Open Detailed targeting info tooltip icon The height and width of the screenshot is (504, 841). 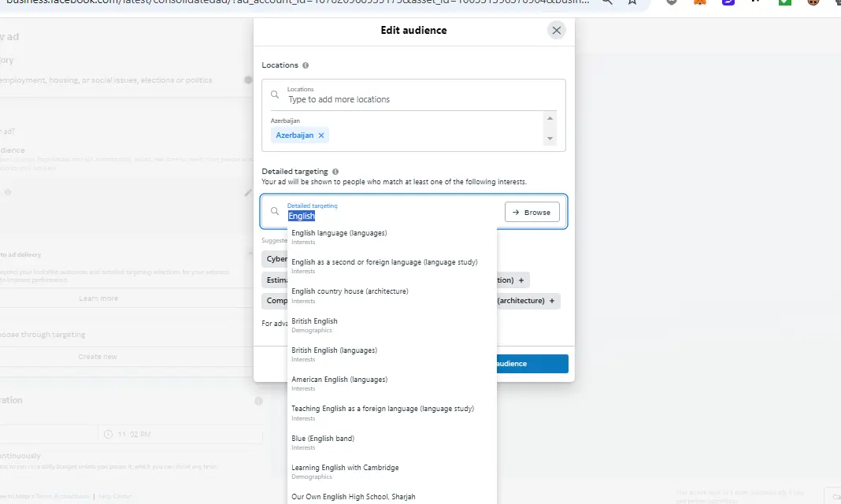[x=335, y=172]
